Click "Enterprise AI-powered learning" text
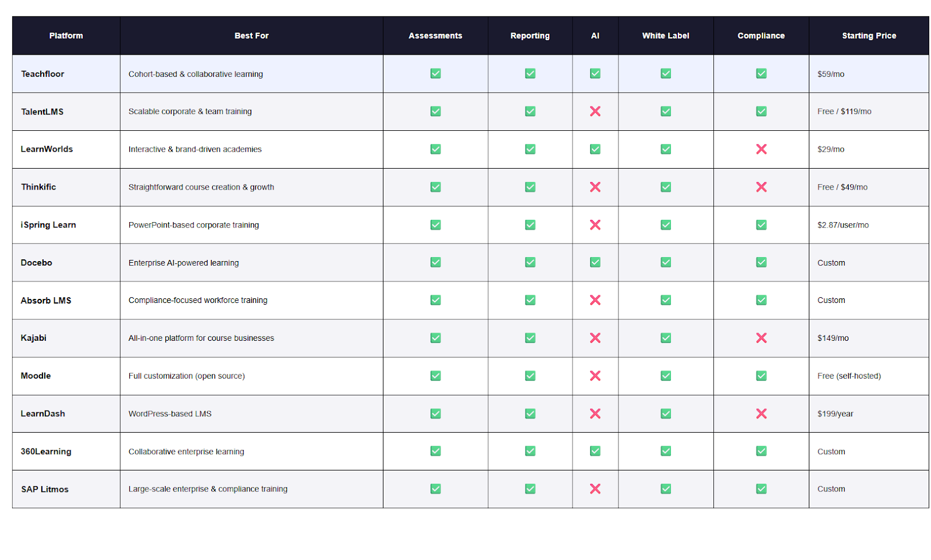The image size is (931, 560). [x=183, y=262]
